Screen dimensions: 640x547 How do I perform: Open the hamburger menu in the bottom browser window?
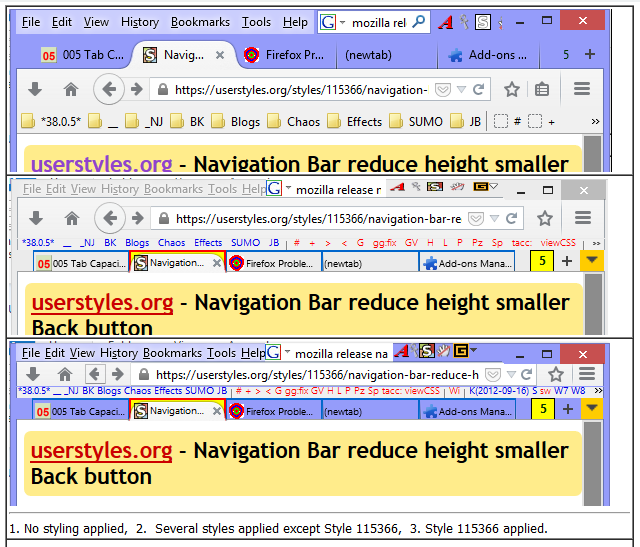pyautogui.click(x=587, y=373)
